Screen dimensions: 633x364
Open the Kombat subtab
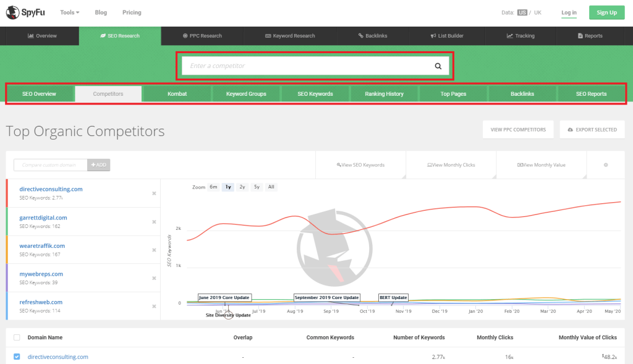[177, 94]
